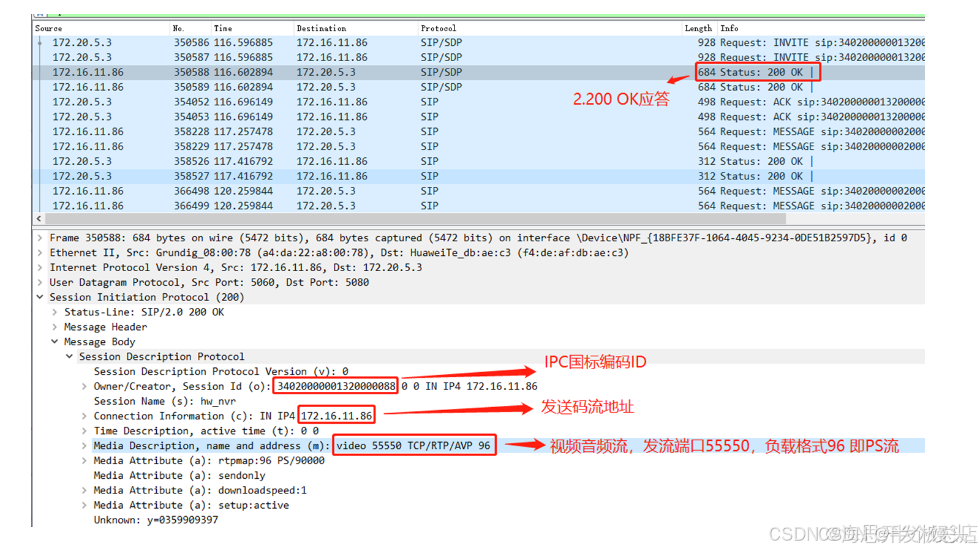Screen dimensions: 980x551
Task: Select packet 358526 Status 200 OK row
Action: point(478,161)
